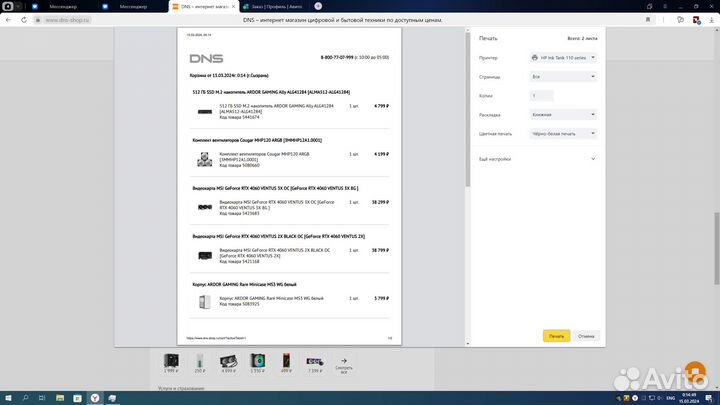Open Yandex Browser taskbar icon
The height and width of the screenshot is (405, 720).
[x=95, y=398]
